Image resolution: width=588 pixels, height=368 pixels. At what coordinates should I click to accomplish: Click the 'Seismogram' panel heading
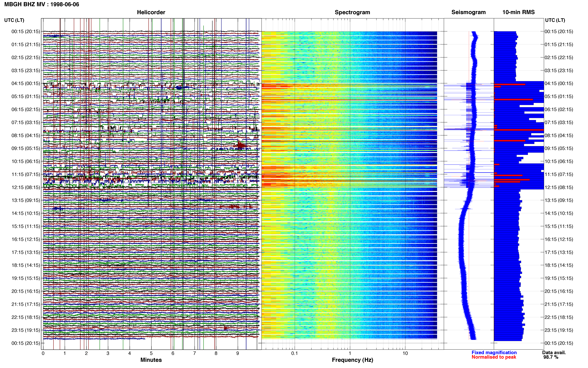pos(469,12)
